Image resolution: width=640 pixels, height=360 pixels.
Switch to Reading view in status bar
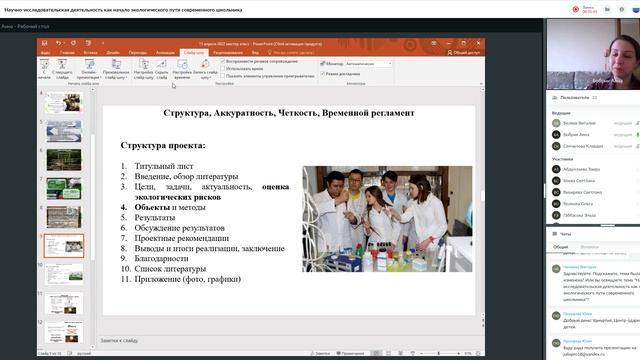tap(400, 353)
